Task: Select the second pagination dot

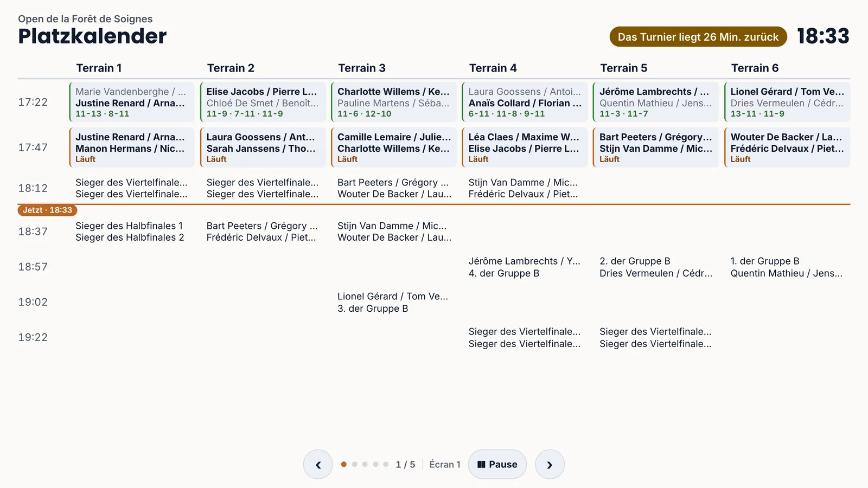Action: [x=354, y=464]
